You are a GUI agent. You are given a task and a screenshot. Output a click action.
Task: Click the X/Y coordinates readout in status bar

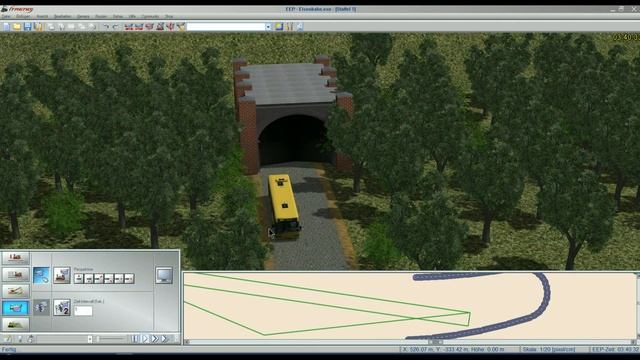click(x=453, y=349)
